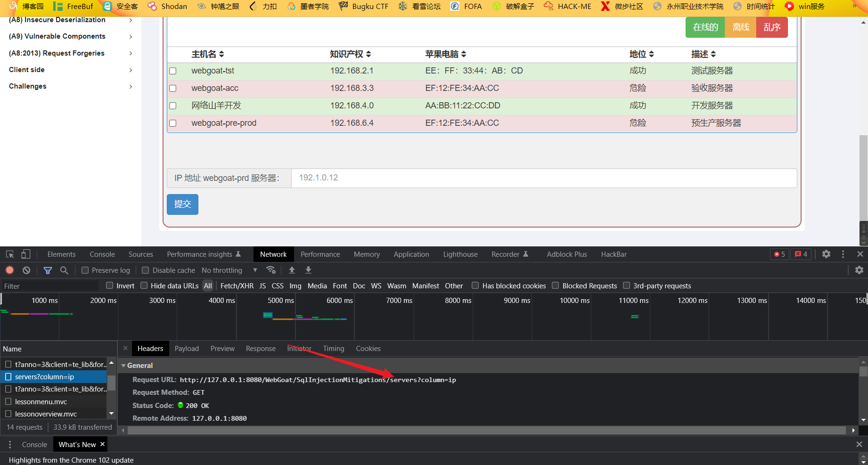The image size is (868, 465).
Task: Export HAR file download icon
Action: (309, 270)
